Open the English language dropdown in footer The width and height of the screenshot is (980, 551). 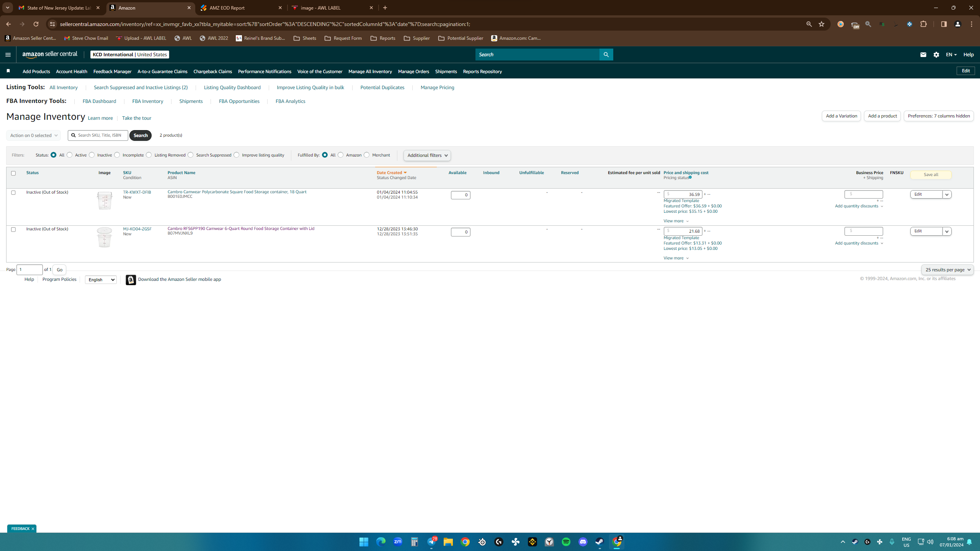[x=101, y=280]
